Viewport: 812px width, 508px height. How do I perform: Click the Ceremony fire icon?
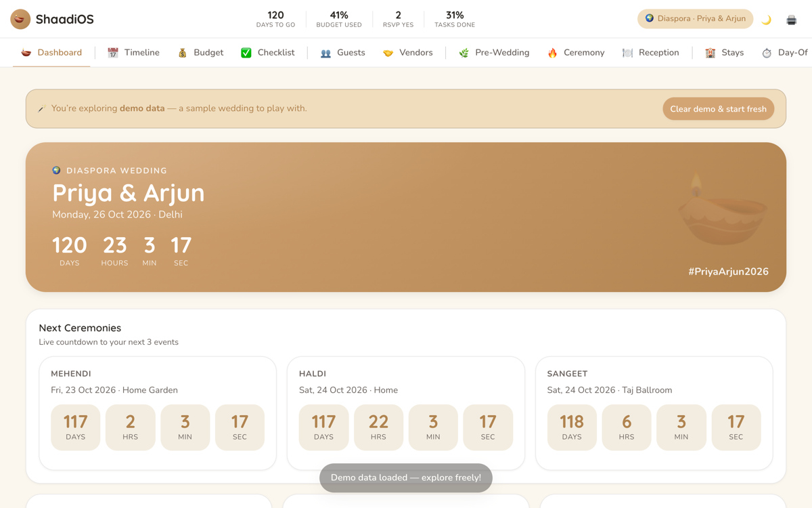(552, 53)
